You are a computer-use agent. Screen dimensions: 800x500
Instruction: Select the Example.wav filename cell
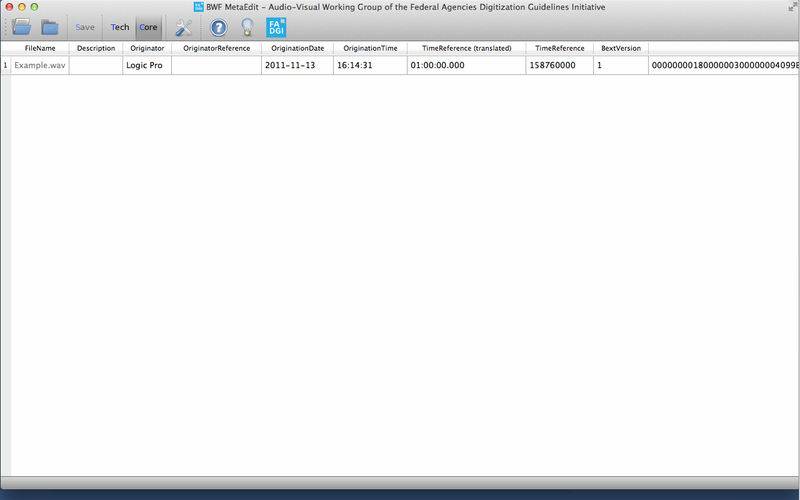tap(40, 65)
